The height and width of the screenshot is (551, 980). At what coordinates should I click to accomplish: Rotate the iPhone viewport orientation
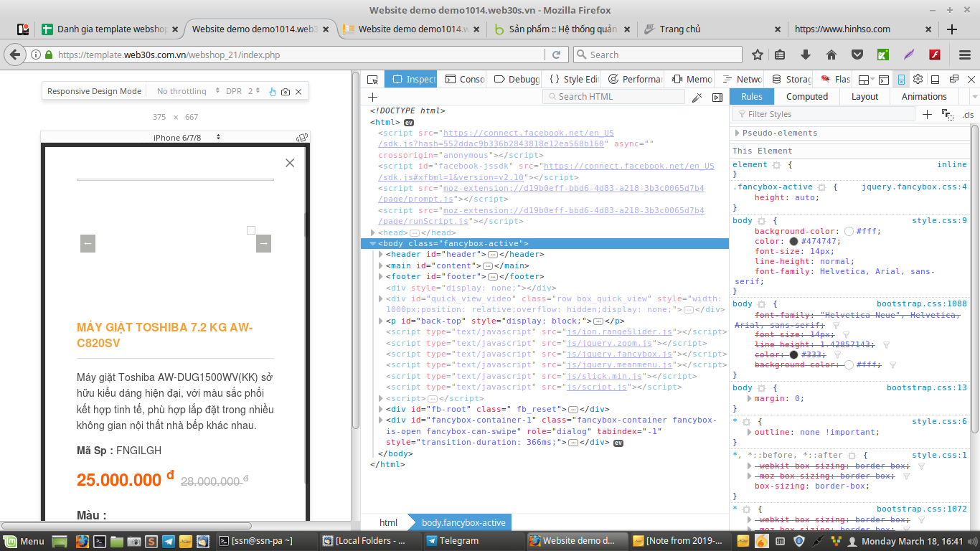[302, 137]
